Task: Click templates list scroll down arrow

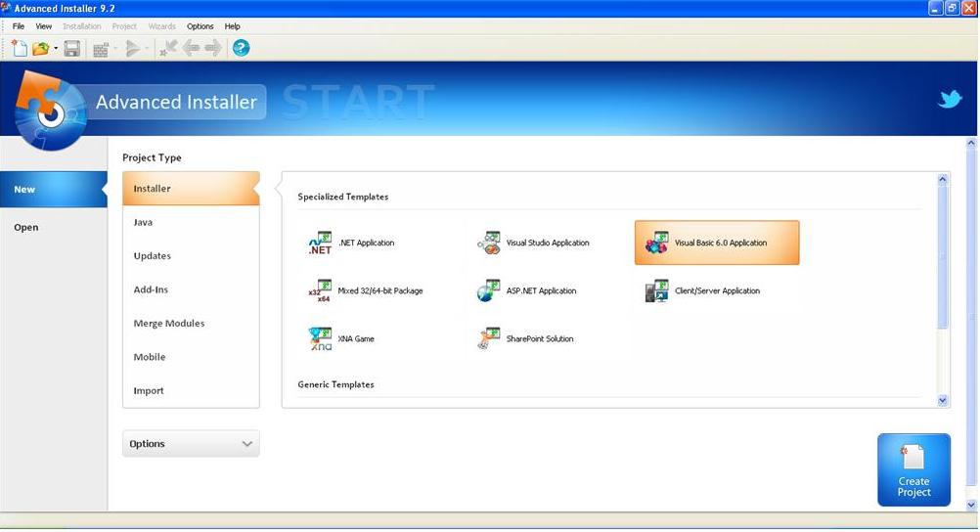Action: 943,401
